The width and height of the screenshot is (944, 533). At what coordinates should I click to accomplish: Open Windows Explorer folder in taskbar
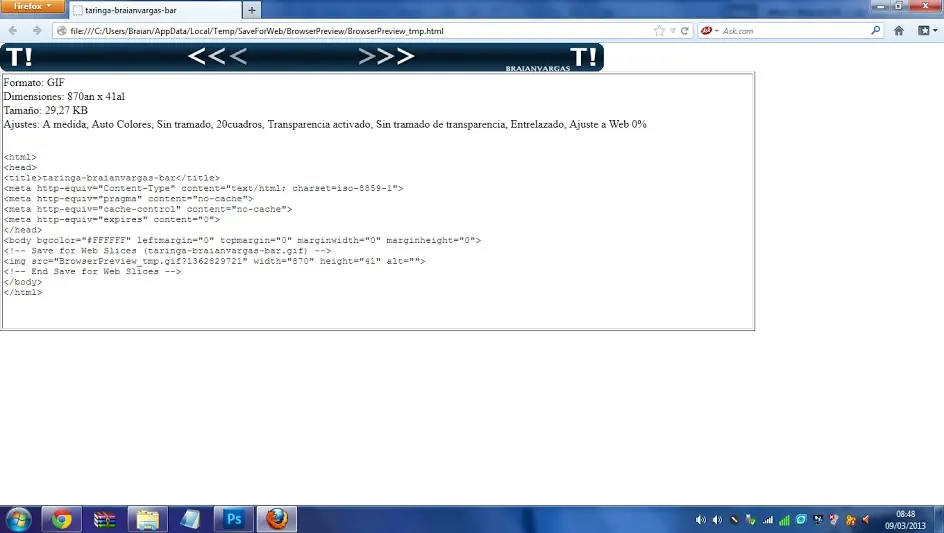[x=147, y=519]
